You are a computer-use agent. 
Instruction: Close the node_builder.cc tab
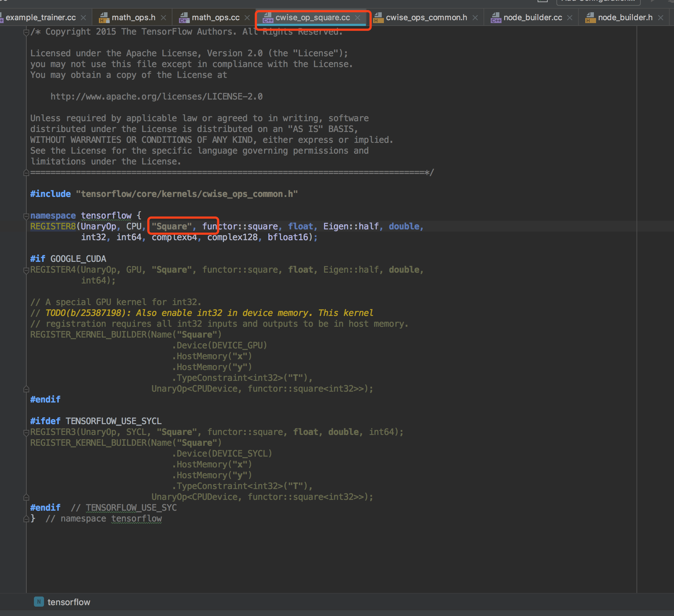(570, 18)
